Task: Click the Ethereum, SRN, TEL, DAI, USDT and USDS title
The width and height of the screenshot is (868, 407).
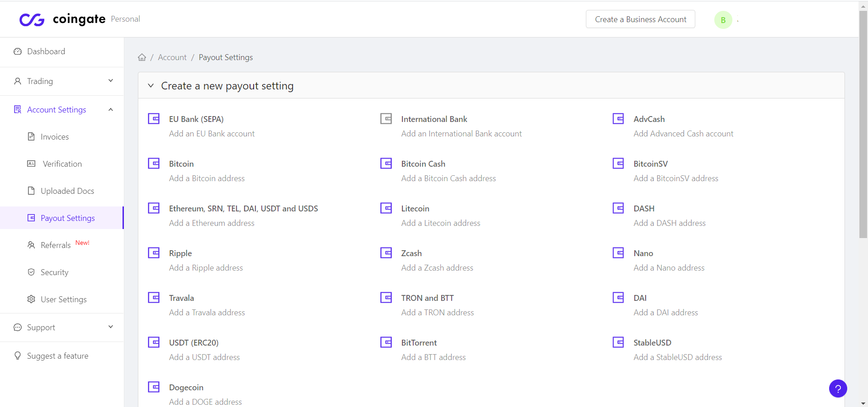Action: pos(243,208)
